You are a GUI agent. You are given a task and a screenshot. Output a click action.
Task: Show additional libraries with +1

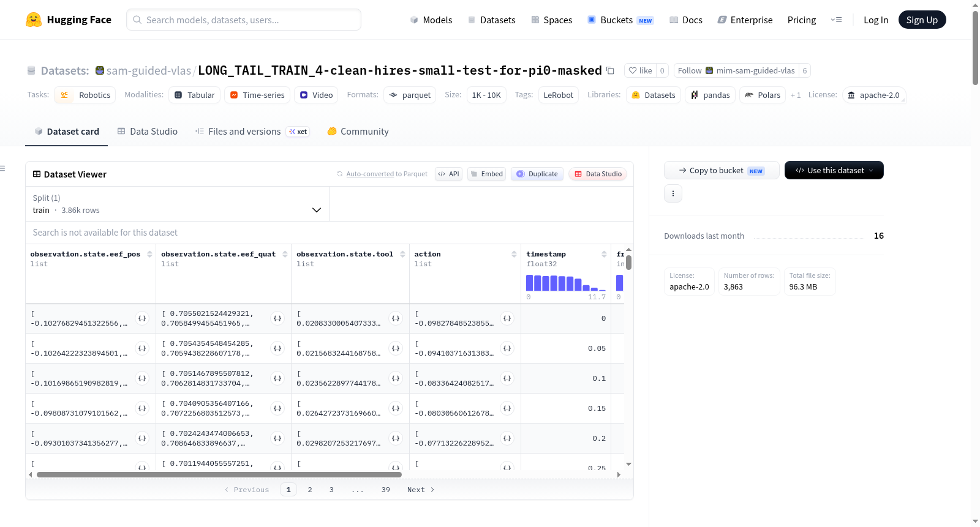pos(796,95)
